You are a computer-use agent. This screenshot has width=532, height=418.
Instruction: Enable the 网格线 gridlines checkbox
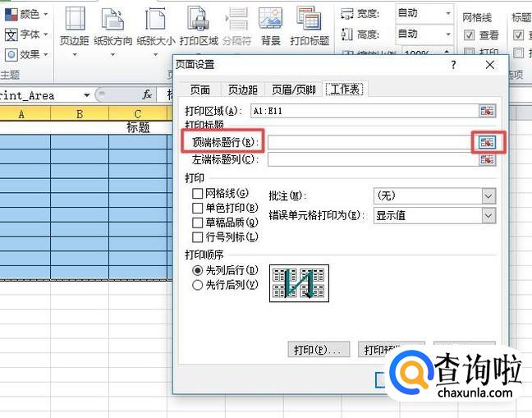(197, 193)
